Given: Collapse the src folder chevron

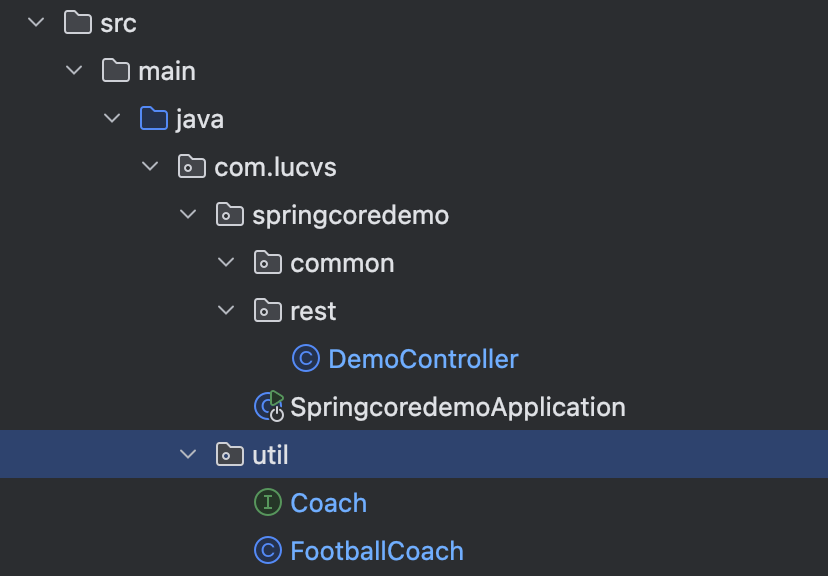Looking at the screenshot, I should (x=37, y=23).
